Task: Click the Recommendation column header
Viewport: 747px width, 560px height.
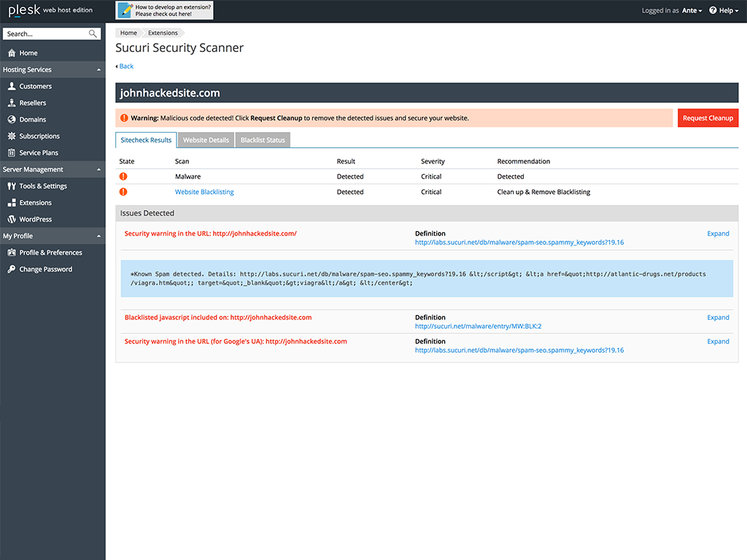Action: point(524,161)
